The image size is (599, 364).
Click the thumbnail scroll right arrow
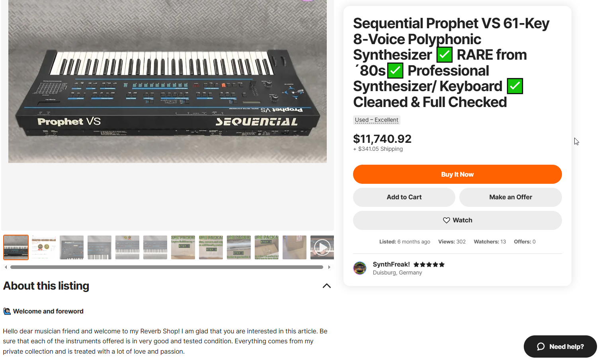point(329,267)
